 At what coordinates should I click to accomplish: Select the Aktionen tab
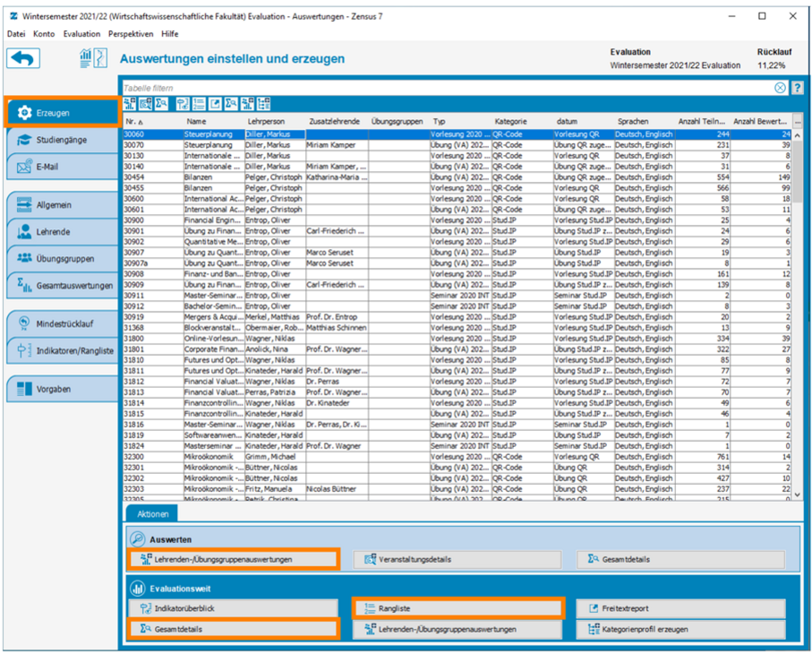click(x=151, y=514)
